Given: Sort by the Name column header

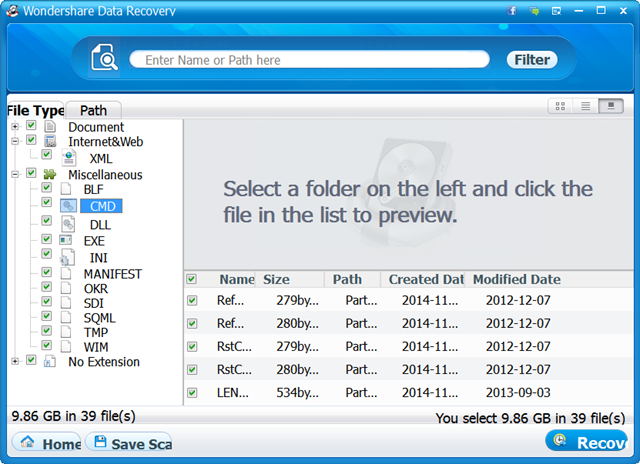Looking at the screenshot, I should (x=237, y=279).
